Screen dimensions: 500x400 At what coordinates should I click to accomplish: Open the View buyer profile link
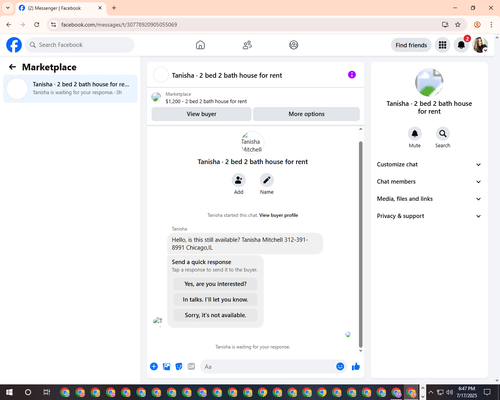(278, 215)
